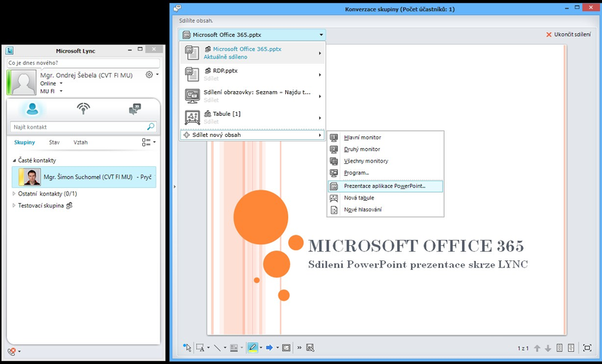Click the magnifier search icon
602x364 pixels.
point(151,126)
